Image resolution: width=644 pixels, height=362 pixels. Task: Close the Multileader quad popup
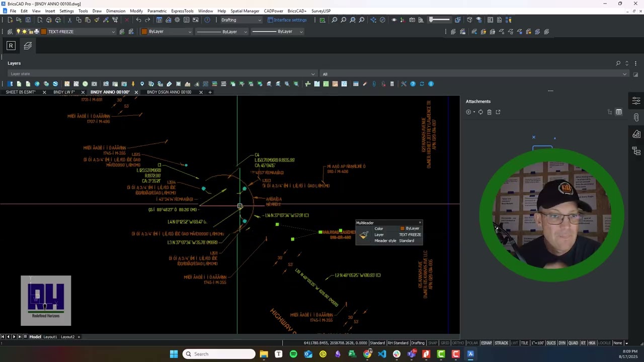[x=420, y=223]
